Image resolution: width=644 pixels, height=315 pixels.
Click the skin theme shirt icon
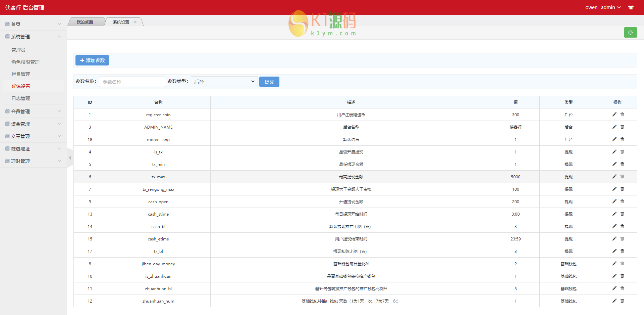(x=631, y=7)
